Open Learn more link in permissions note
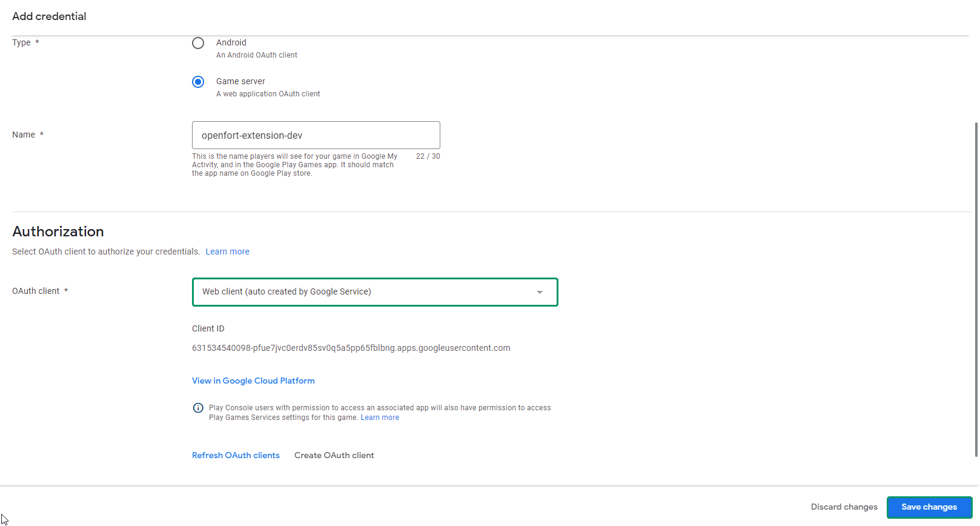 click(380, 418)
